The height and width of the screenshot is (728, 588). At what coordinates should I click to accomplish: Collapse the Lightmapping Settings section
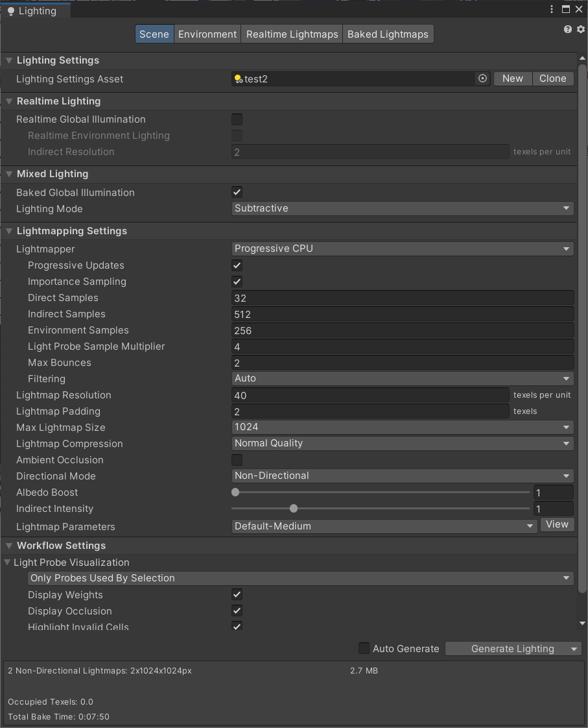pos(9,230)
